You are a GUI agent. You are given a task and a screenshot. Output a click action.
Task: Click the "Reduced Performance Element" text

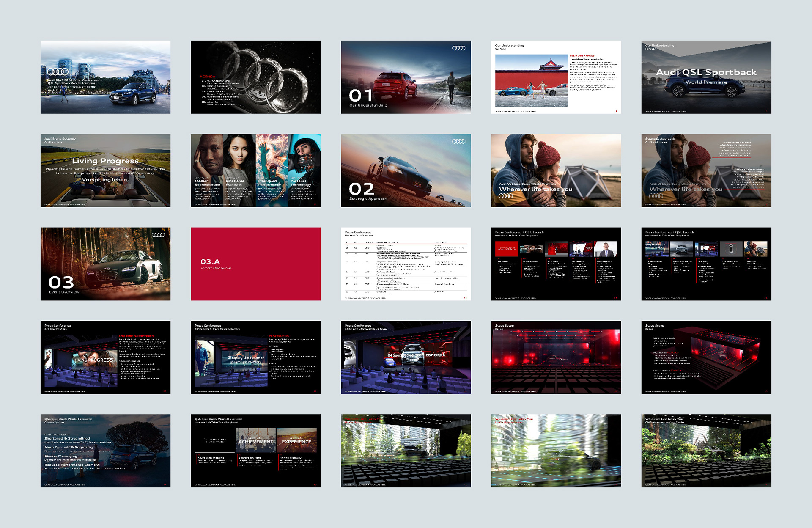72,465
